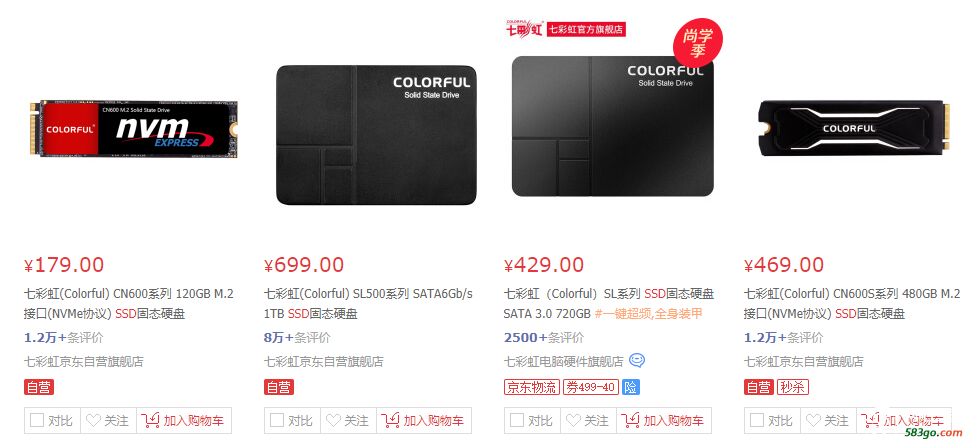The image size is (968, 448).
Task: Tick the 对比 checkbox for the CN600S 480GB SSD
Action: coord(756,420)
